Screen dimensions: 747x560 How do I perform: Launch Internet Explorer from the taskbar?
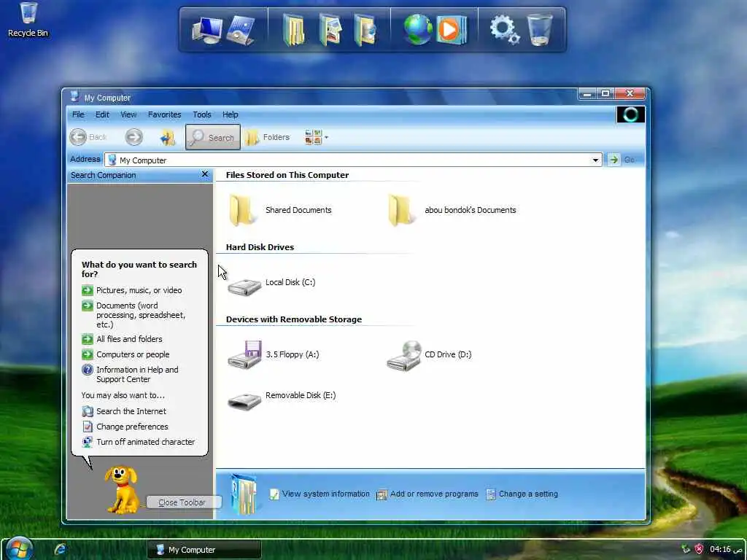pos(61,549)
